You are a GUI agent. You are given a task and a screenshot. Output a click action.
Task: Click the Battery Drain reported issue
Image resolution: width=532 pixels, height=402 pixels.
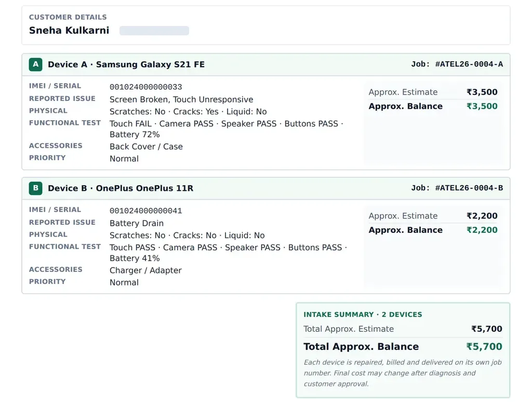(137, 224)
